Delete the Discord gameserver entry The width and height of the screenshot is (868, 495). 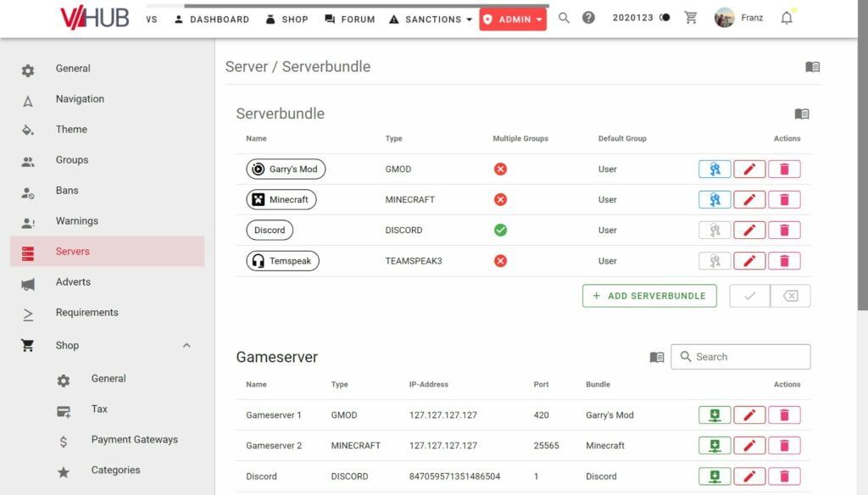coord(784,476)
